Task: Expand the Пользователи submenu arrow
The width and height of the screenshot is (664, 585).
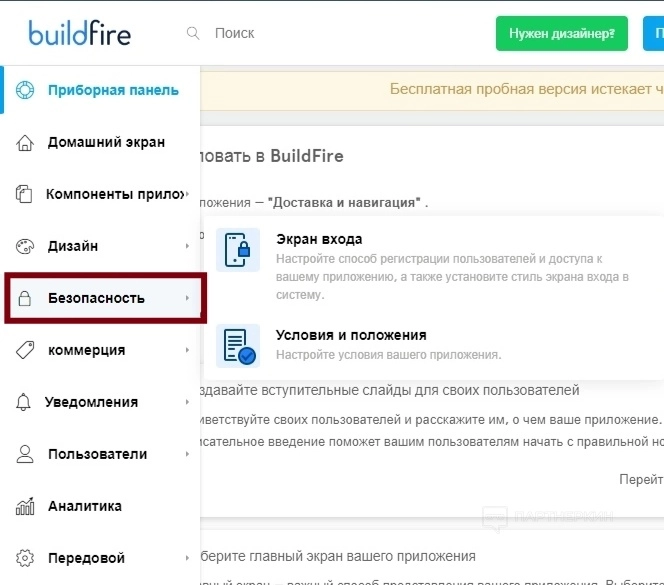Action: pos(187,454)
